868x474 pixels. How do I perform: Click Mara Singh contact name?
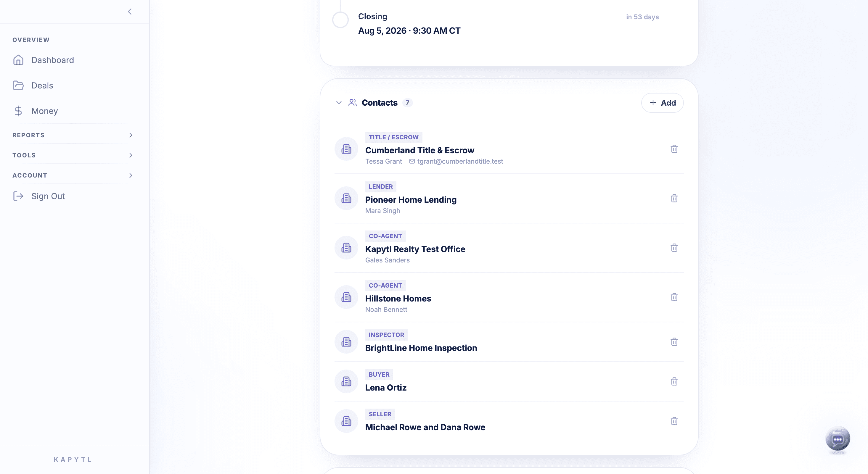point(382,211)
